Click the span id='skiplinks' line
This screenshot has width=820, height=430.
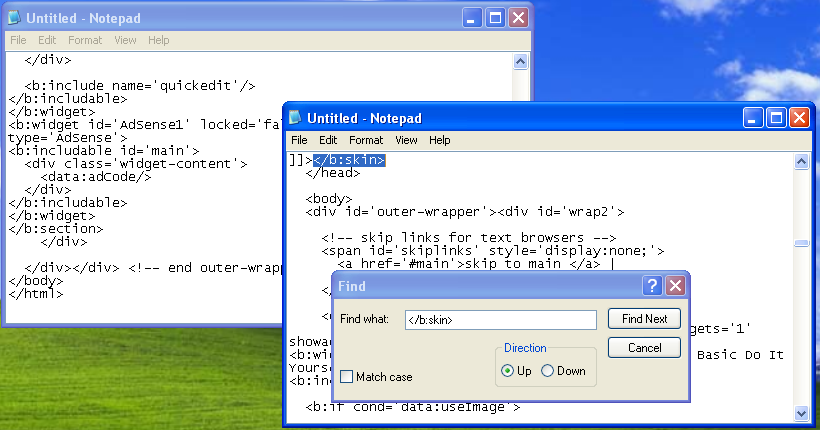pyautogui.click(x=493, y=251)
